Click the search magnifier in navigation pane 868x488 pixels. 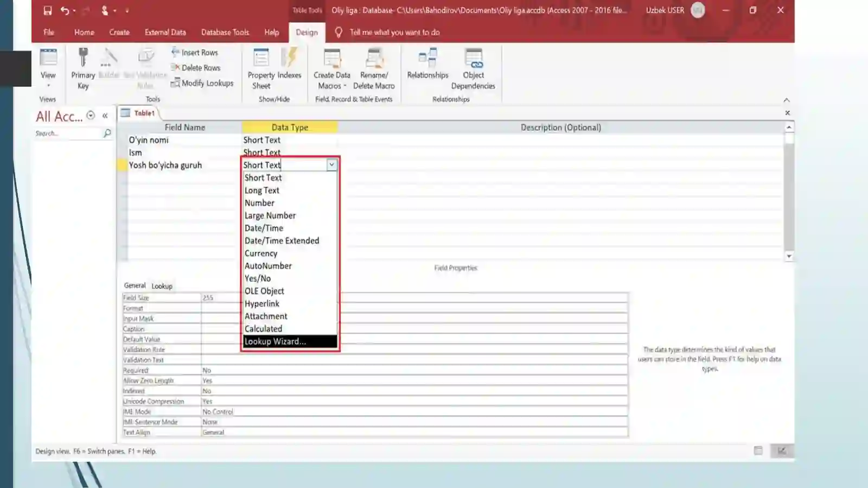(107, 134)
